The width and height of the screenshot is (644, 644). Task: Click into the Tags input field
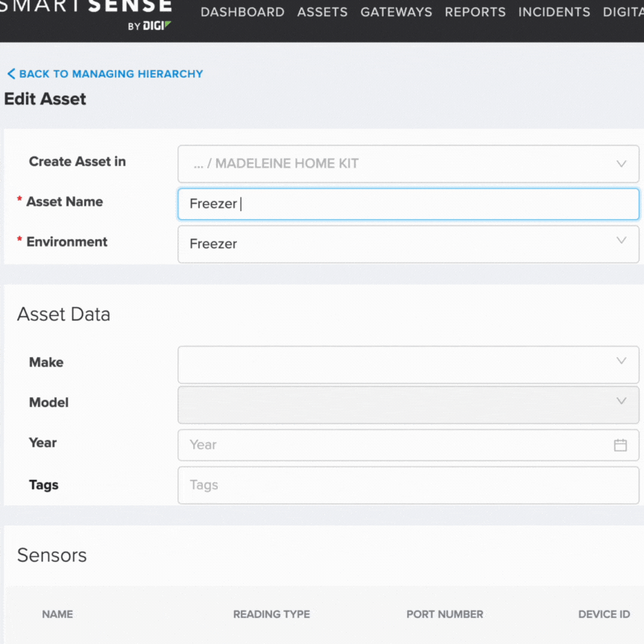point(408,485)
